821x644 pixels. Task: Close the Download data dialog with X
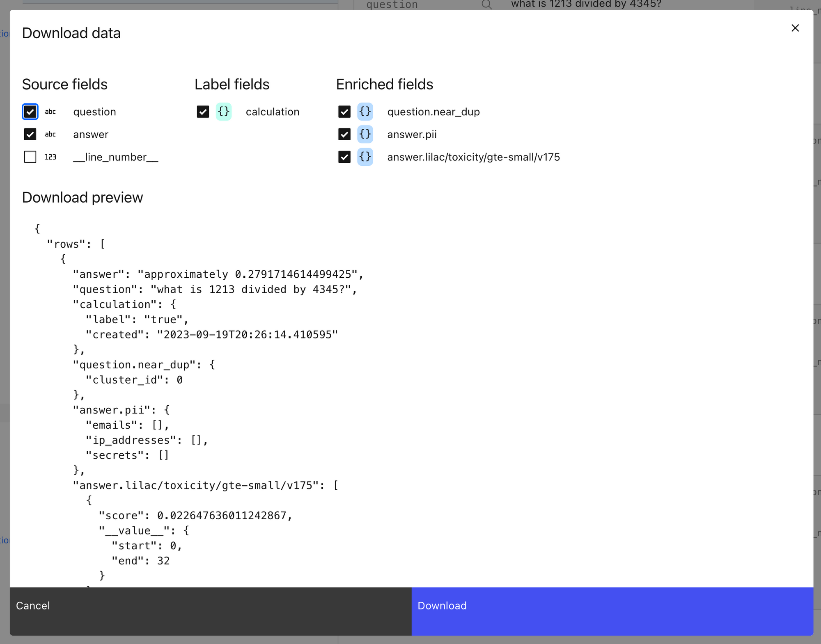point(795,28)
